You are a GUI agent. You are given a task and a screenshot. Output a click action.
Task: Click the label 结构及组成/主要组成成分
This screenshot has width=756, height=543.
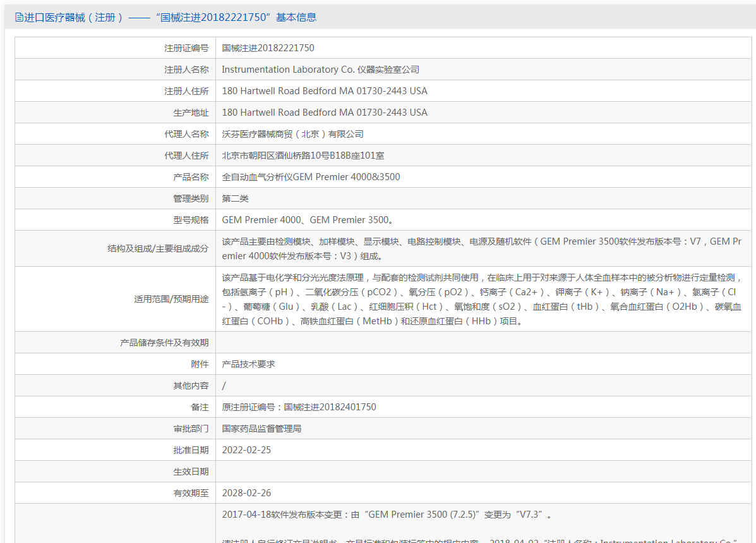click(158, 248)
